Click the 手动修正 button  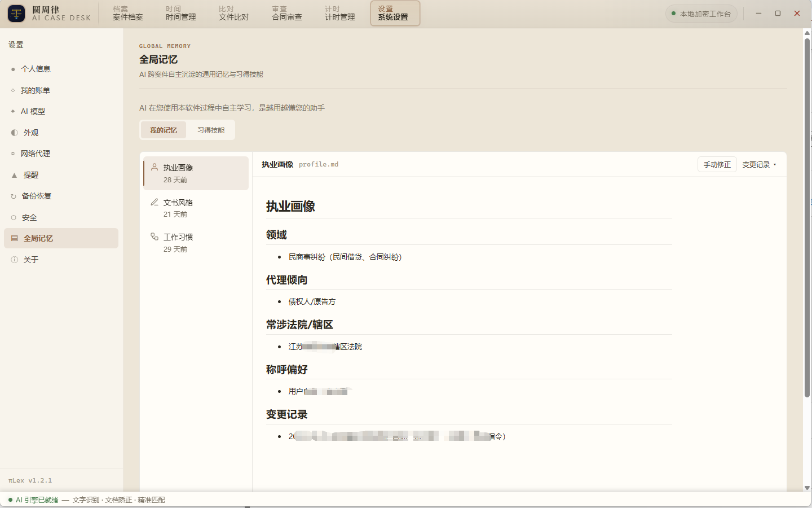(717, 164)
